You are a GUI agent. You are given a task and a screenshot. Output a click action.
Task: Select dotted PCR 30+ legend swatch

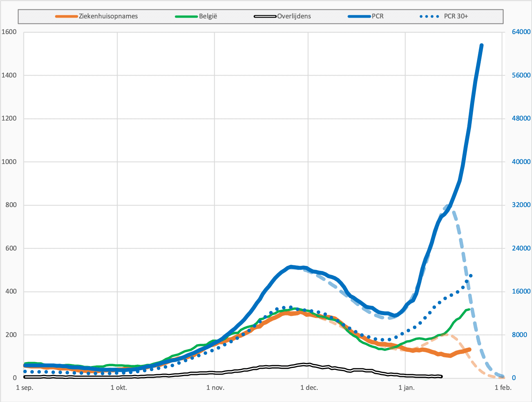tap(429, 16)
